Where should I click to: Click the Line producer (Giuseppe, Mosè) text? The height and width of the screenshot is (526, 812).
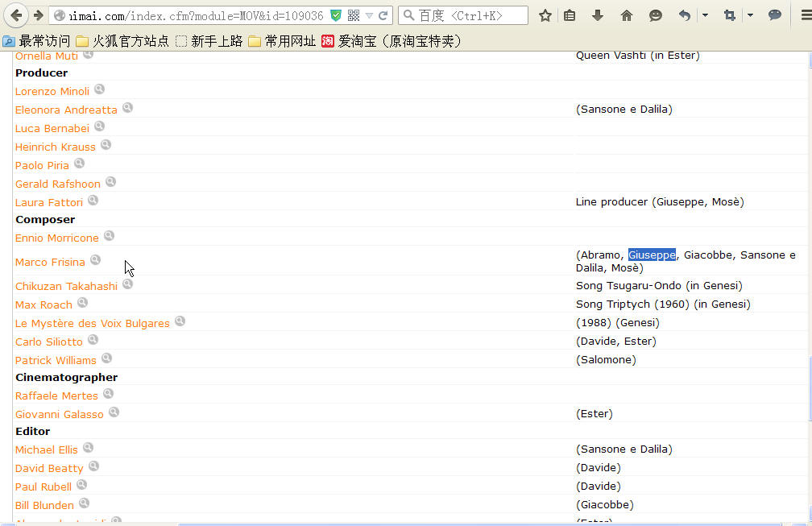[660, 202]
